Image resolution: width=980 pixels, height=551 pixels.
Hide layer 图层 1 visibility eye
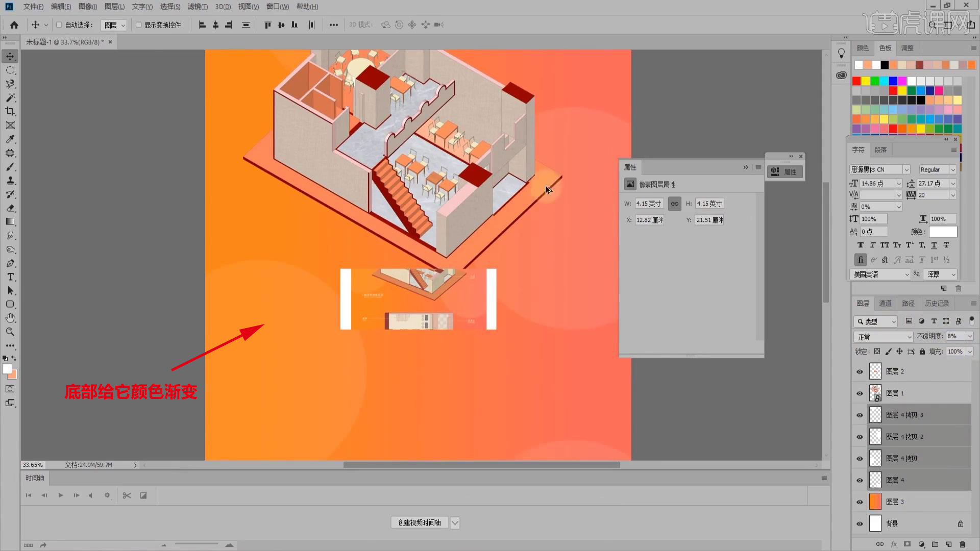860,393
